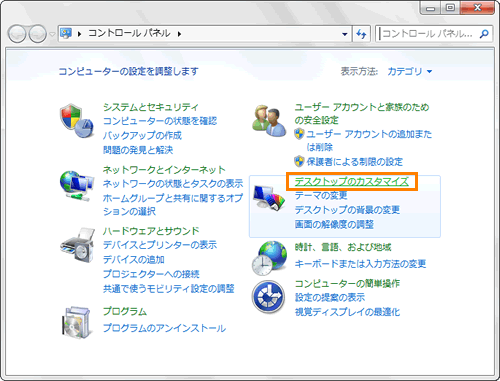Image resolution: width=500 pixels, height=381 pixels.
Task: Go back with the Back arrow button
Action: tap(17, 34)
